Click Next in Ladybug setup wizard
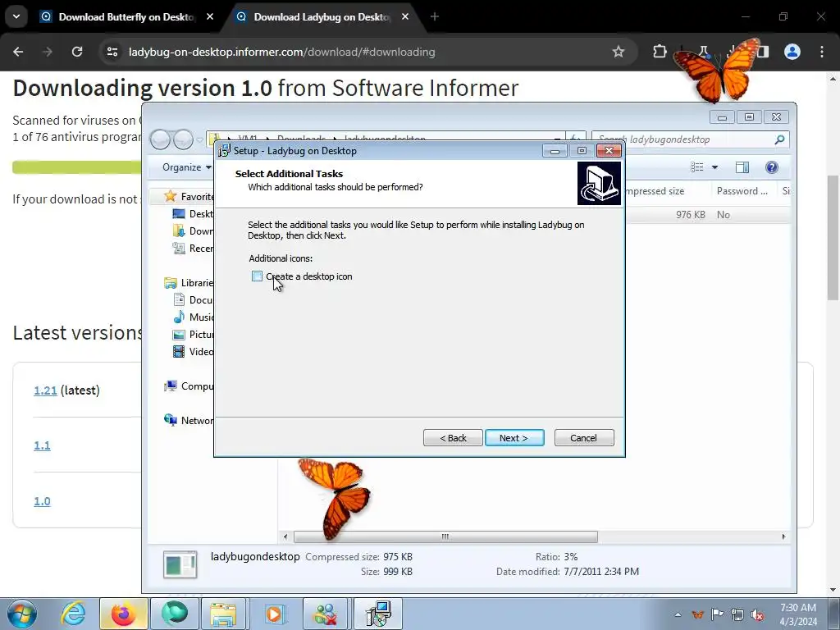Image resolution: width=840 pixels, height=630 pixels. coord(514,438)
